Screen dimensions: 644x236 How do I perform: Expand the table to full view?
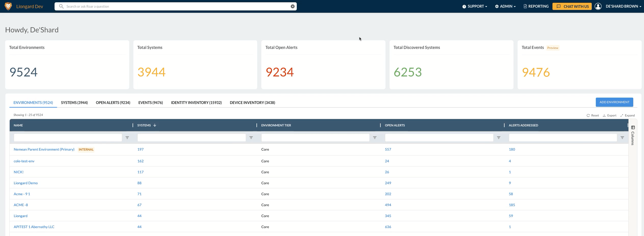coord(627,115)
